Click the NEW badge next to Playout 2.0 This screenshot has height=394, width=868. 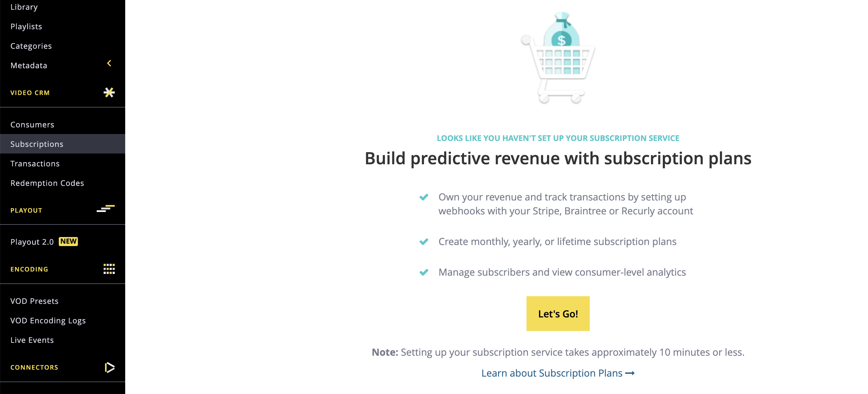point(68,241)
